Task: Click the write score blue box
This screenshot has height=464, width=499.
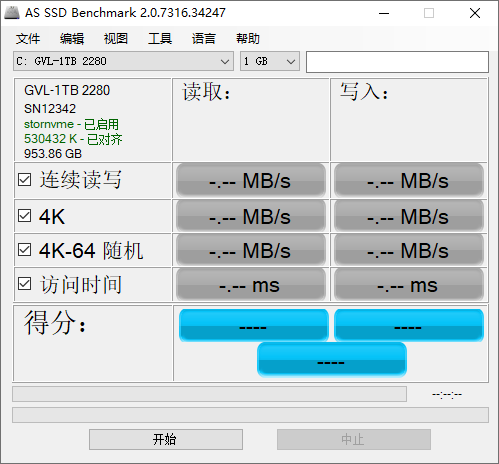Action: click(409, 325)
